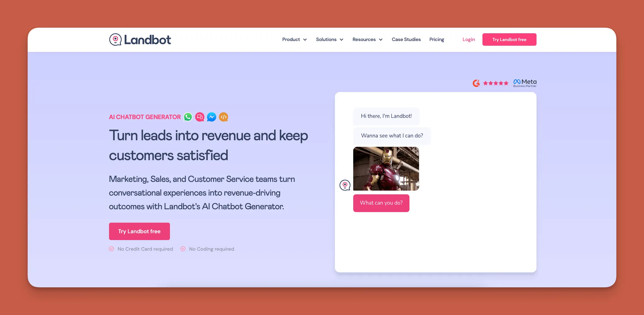Go to the Case Studies page
Image resolution: width=644 pixels, height=315 pixels.
[x=406, y=39]
